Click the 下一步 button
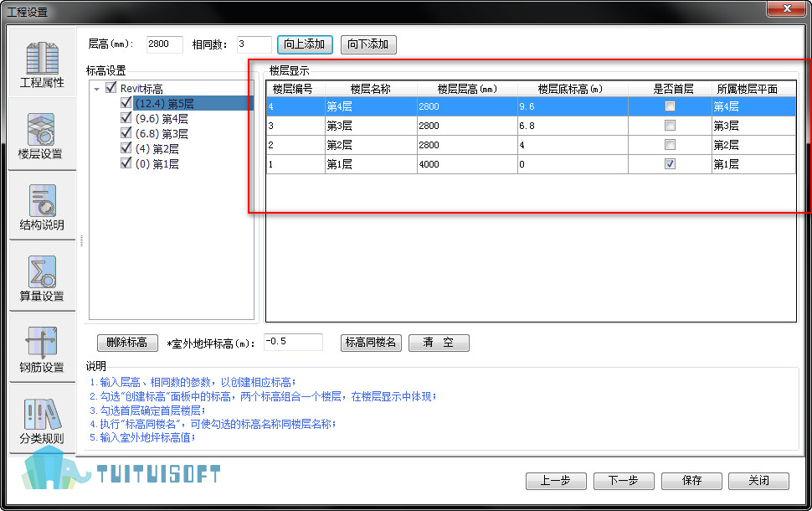 [624, 481]
